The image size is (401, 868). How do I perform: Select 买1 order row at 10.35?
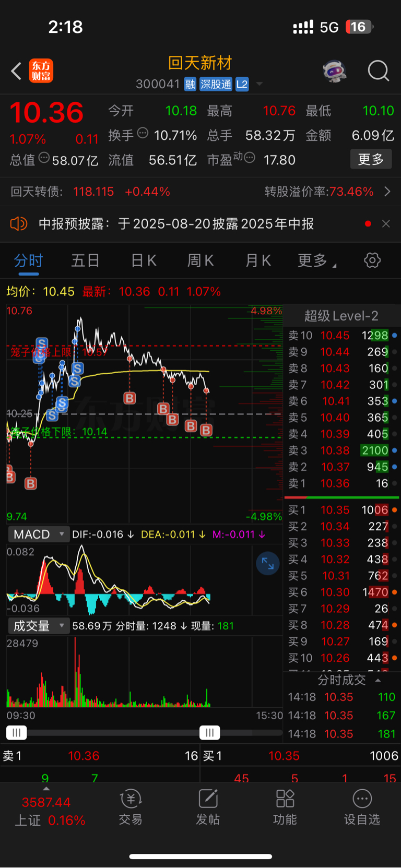tap(343, 510)
